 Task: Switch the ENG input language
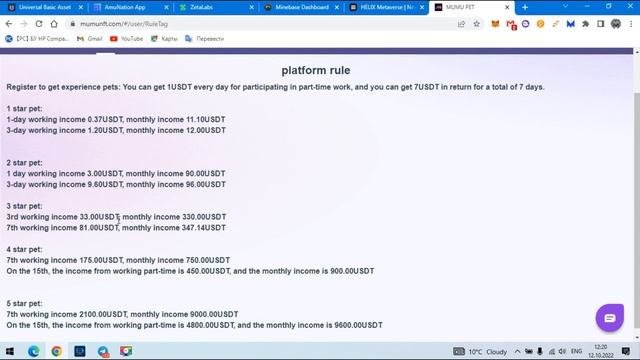click(x=576, y=351)
